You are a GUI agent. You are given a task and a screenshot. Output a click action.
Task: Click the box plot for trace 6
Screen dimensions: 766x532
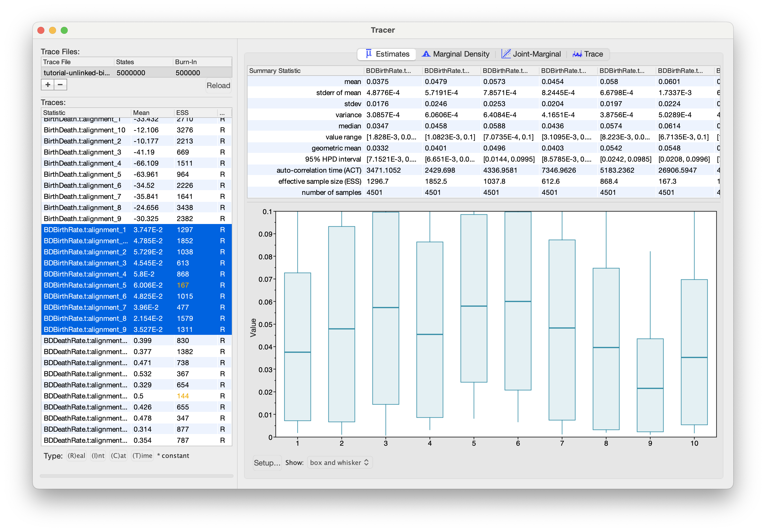tap(518, 301)
